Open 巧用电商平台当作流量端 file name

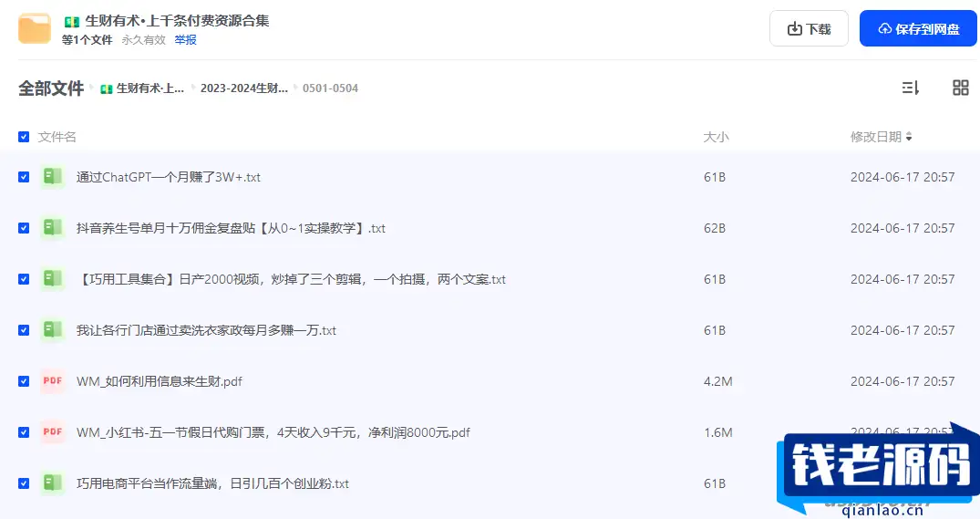pos(212,483)
